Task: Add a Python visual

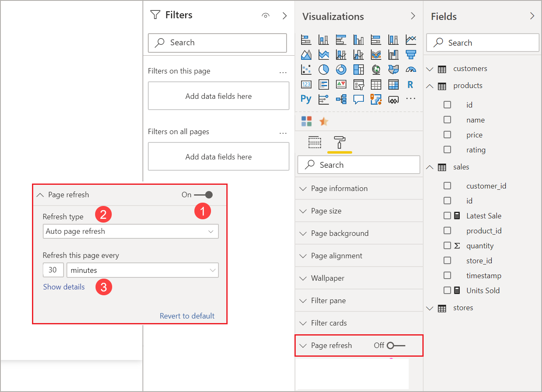Action: pos(306,99)
